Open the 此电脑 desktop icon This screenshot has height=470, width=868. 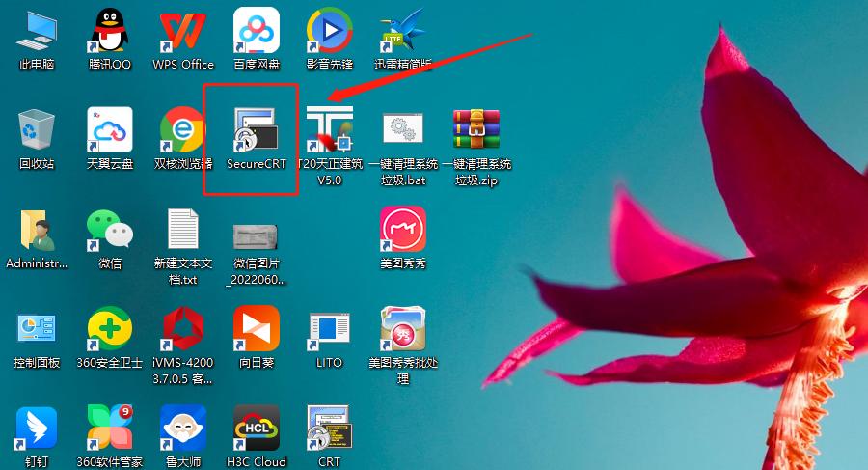point(37,31)
